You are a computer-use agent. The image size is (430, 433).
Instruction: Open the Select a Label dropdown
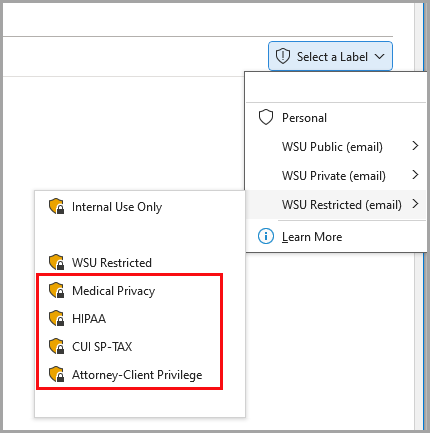coord(330,56)
